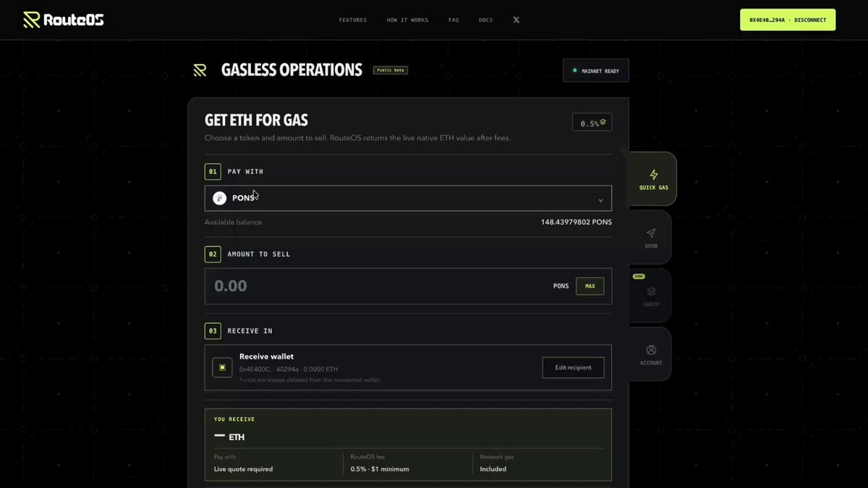This screenshot has width=868, height=488.
Task: Click the 0.5% fee tier badge
Action: (592, 123)
